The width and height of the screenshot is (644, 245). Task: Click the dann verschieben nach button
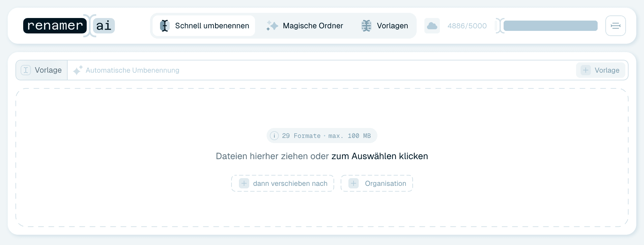pos(282,183)
